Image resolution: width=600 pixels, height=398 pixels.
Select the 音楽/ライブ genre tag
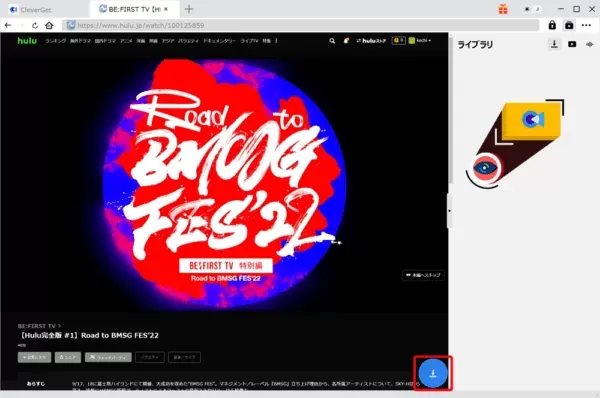point(184,357)
